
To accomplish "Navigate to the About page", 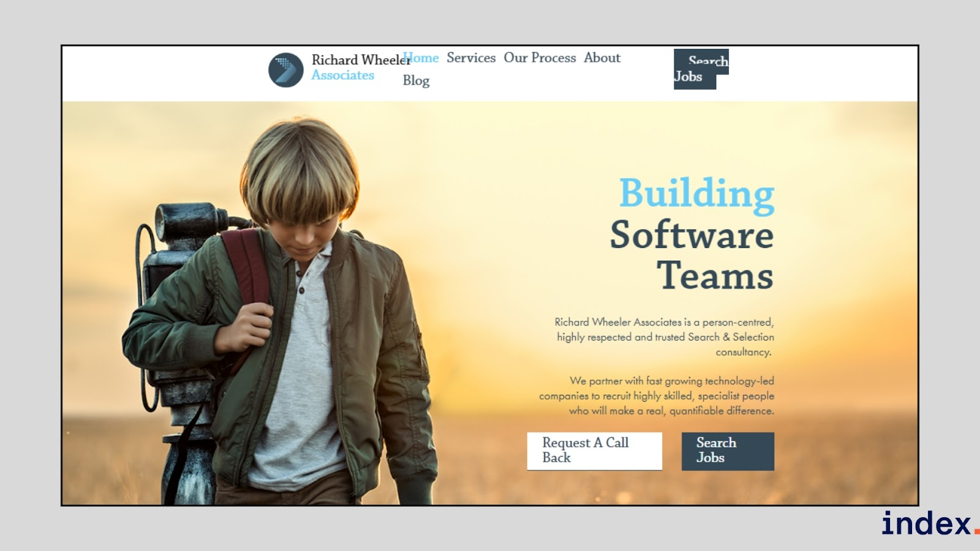I will tap(602, 58).
